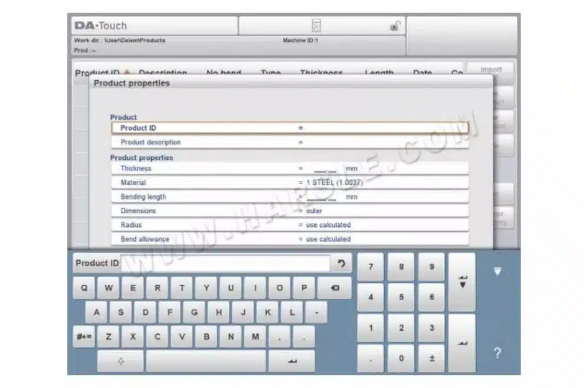Viewport: 588px width, 388px height.
Task: Tap the space bar
Action: tap(206, 361)
